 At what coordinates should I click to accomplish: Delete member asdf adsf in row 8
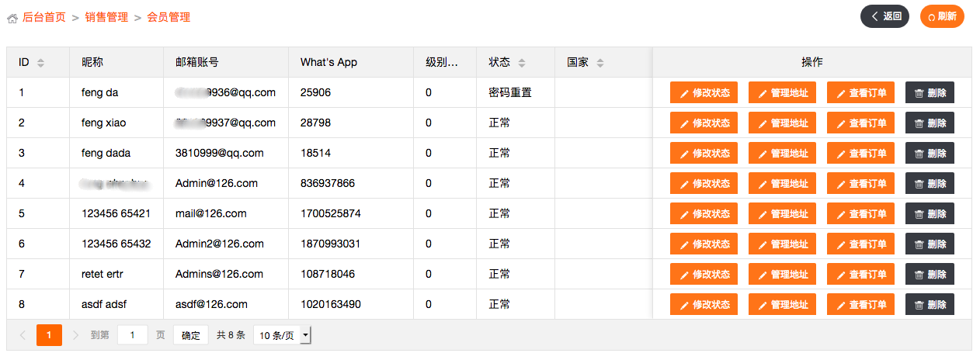click(930, 305)
